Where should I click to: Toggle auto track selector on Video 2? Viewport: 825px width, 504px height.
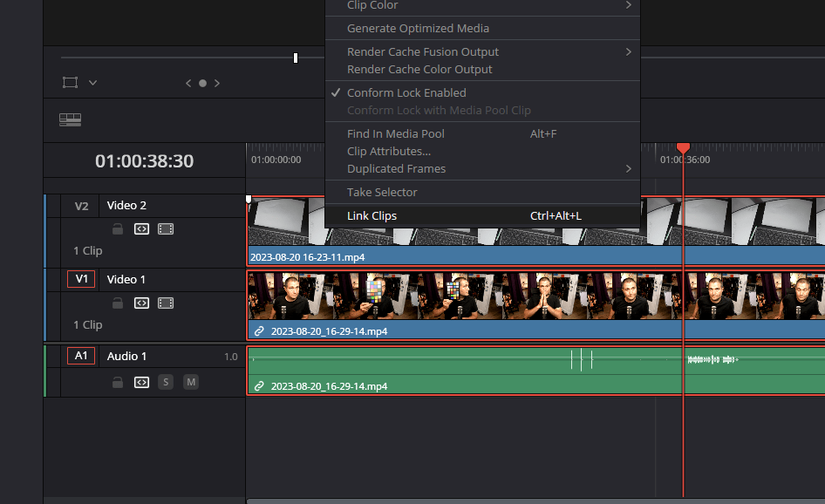tap(141, 228)
